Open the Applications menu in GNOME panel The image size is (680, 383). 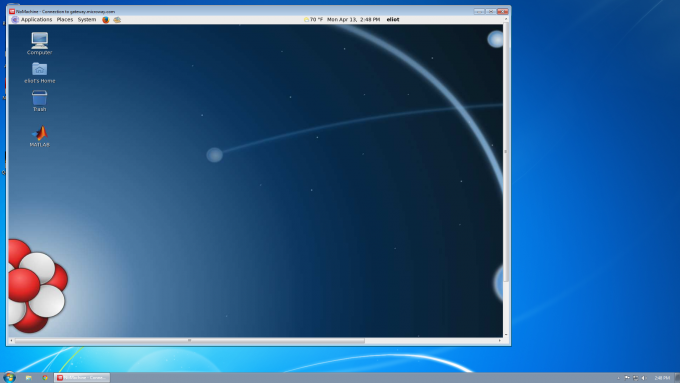coord(36,20)
